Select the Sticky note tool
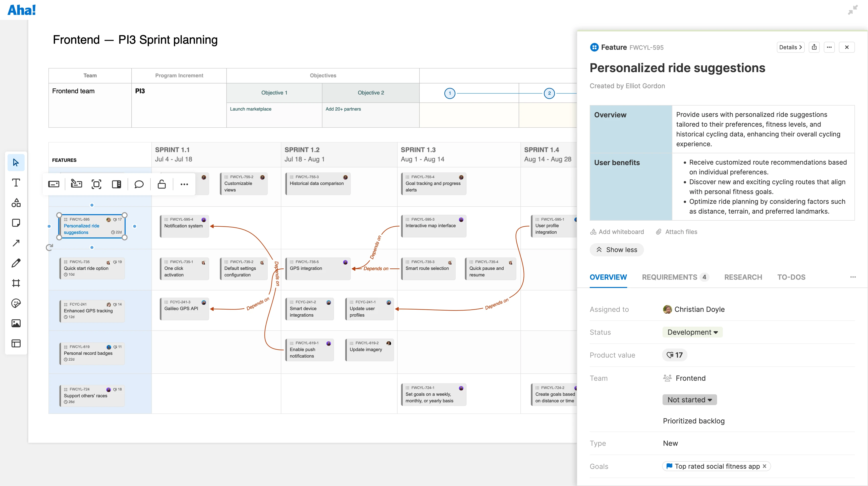Screen dimensions: 868x486 16,223
